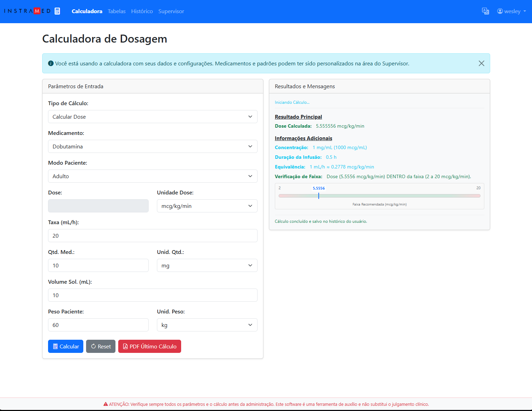The height and width of the screenshot is (411, 532).
Task: Expand the Tipo de Cálculo dropdown
Action: coord(152,117)
